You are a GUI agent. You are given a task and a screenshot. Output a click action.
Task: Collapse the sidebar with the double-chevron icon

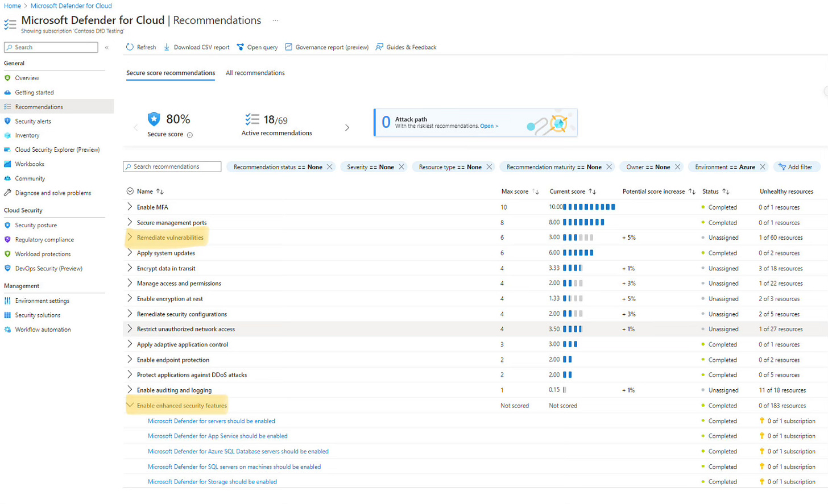pyautogui.click(x=107, y=47)
